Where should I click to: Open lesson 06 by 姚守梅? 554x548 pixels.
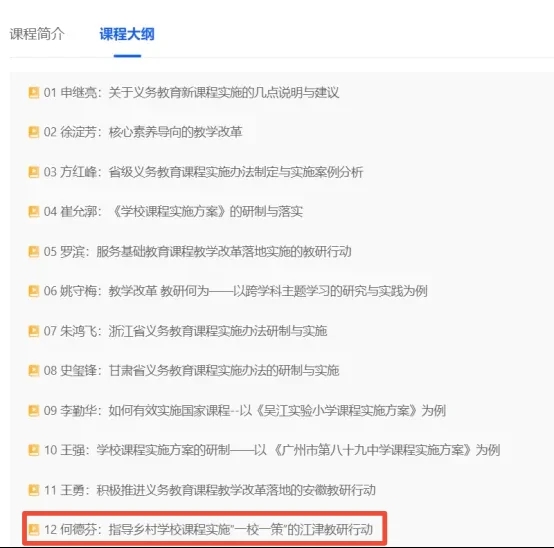click(236, 291)
